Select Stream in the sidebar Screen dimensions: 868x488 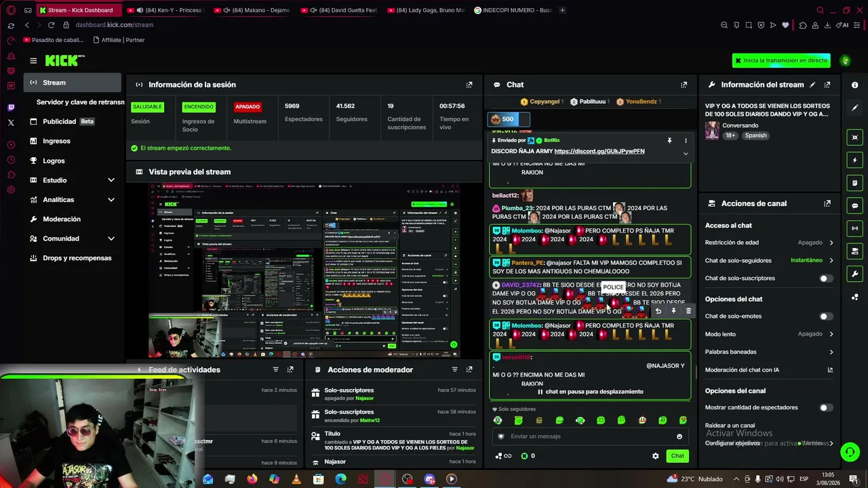[73, 83]
